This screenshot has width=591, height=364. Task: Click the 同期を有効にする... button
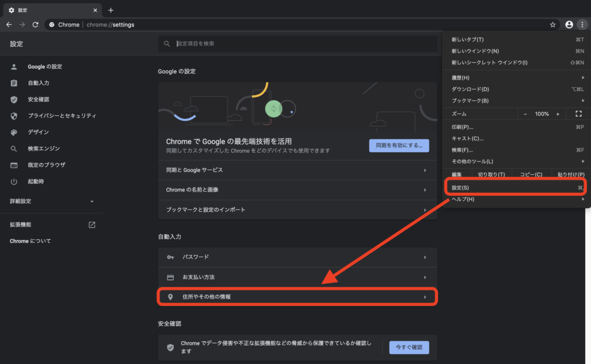click(399, 145)
